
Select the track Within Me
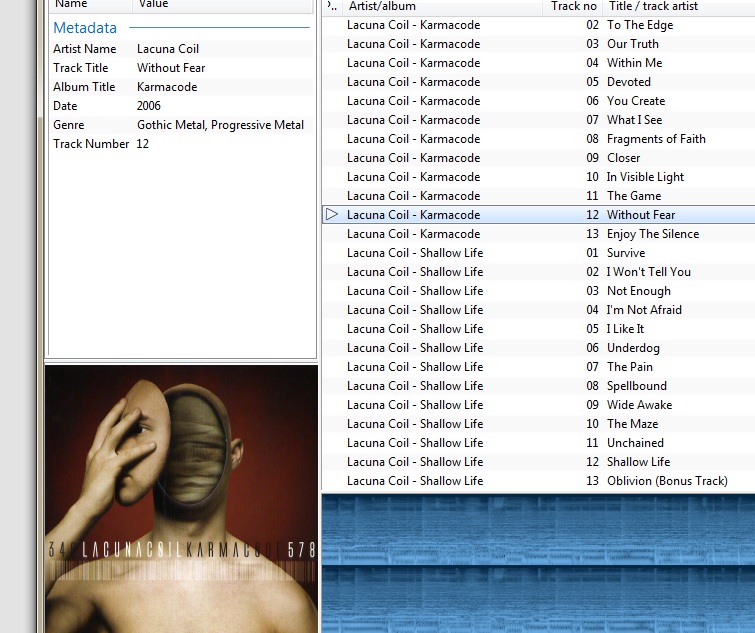click(x=538, y=63)
